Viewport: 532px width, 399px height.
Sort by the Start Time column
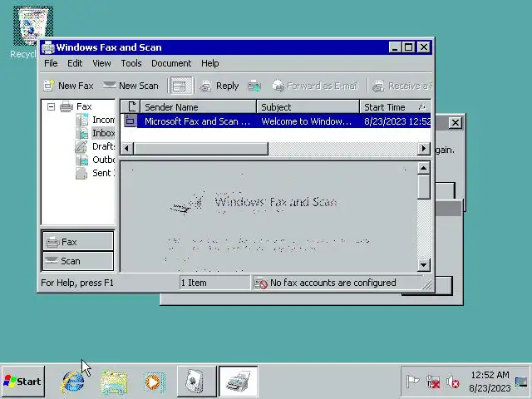click(396, 107)
